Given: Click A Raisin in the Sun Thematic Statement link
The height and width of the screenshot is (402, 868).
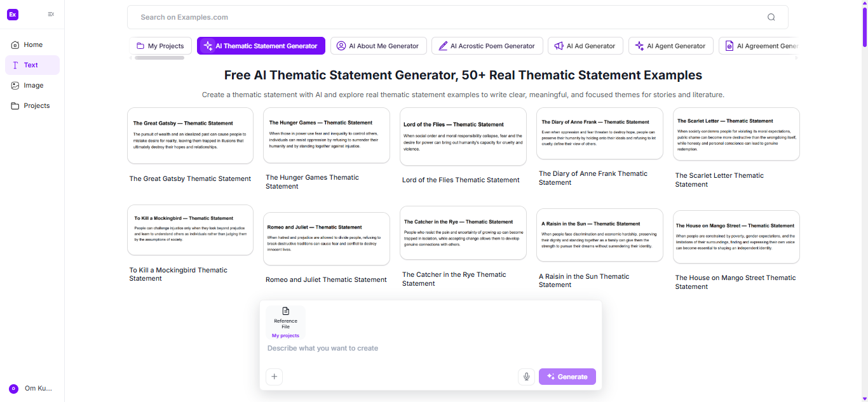Looking at the screenshot, I should point(584,281).
